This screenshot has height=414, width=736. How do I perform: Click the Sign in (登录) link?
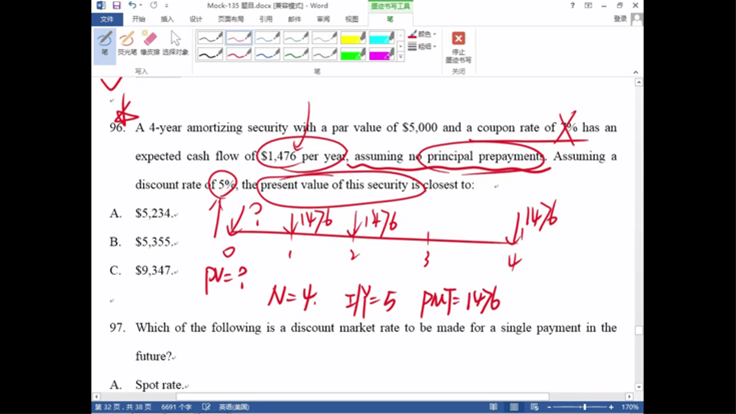pos(620,19)
